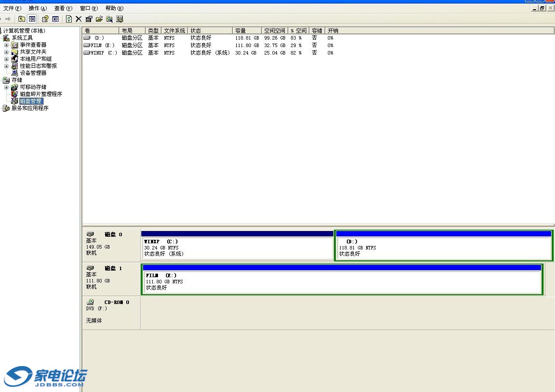Click the up one level toolbar icon

tap(22, 19)
